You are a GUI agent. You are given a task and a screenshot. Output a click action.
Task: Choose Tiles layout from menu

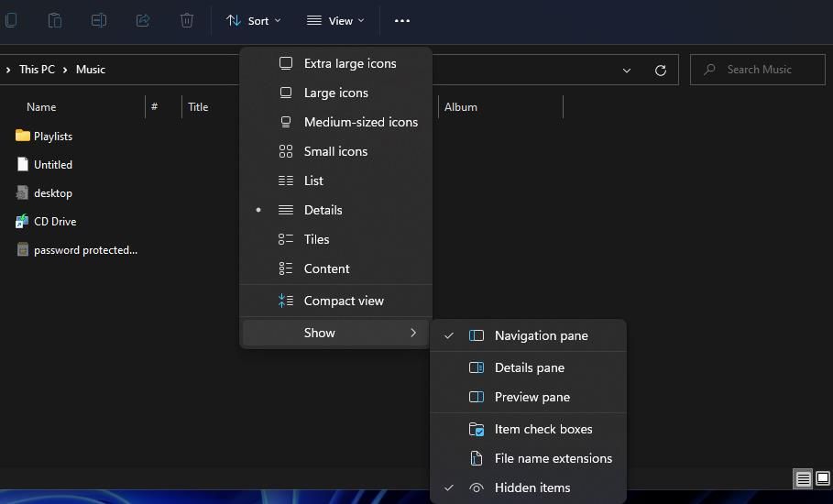tap(316, 239)
